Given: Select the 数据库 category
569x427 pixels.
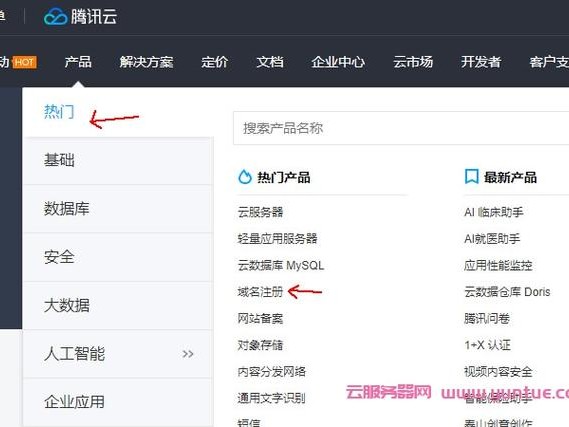Looking at the screenshot, I should click(x=118, y=209).
